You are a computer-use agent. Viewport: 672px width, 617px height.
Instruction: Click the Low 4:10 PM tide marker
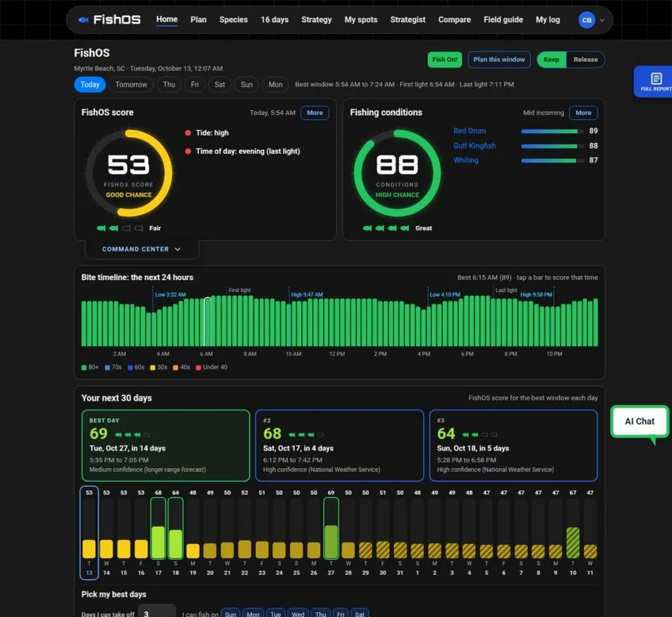tap(445, 295)
